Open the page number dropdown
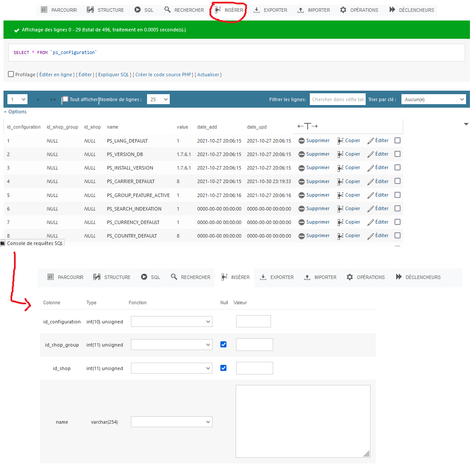 point(17,99)
